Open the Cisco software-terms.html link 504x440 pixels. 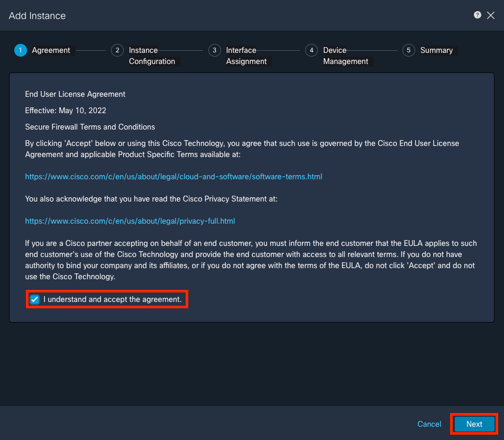click(x=173, y=177)
